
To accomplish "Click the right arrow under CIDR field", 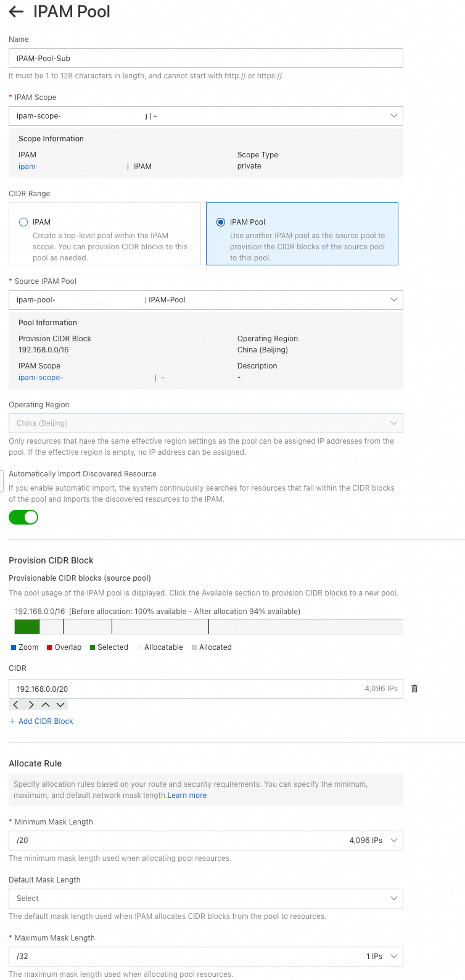I will pyautogui.click(x=31, y=705).
